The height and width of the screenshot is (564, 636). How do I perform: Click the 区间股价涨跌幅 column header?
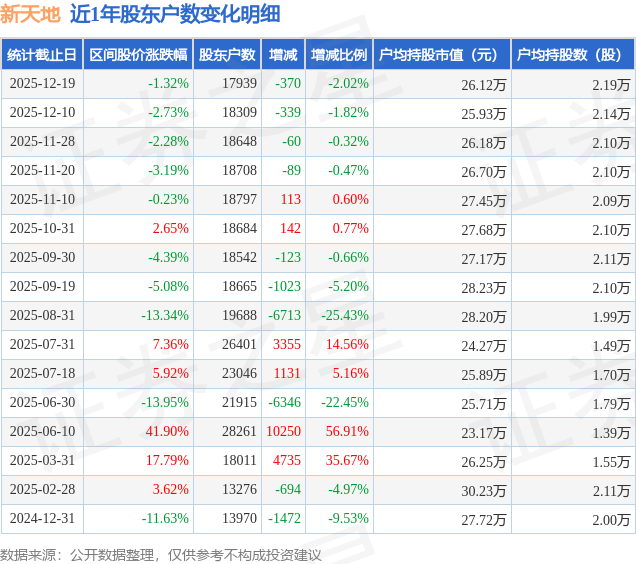click(138, 55)
